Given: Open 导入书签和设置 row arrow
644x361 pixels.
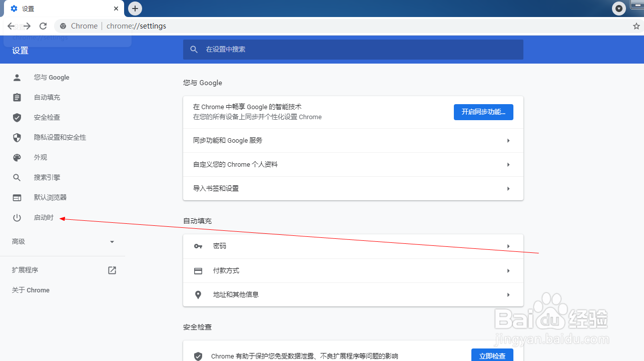Looking at the screenshot, I should [508, 189].
